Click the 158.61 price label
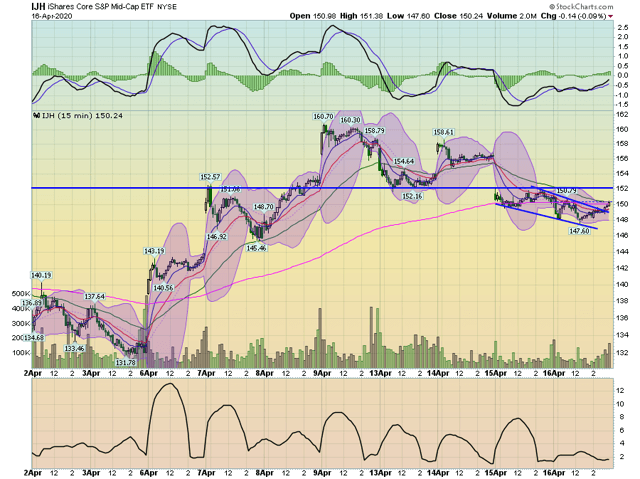 tap(443, 132)
